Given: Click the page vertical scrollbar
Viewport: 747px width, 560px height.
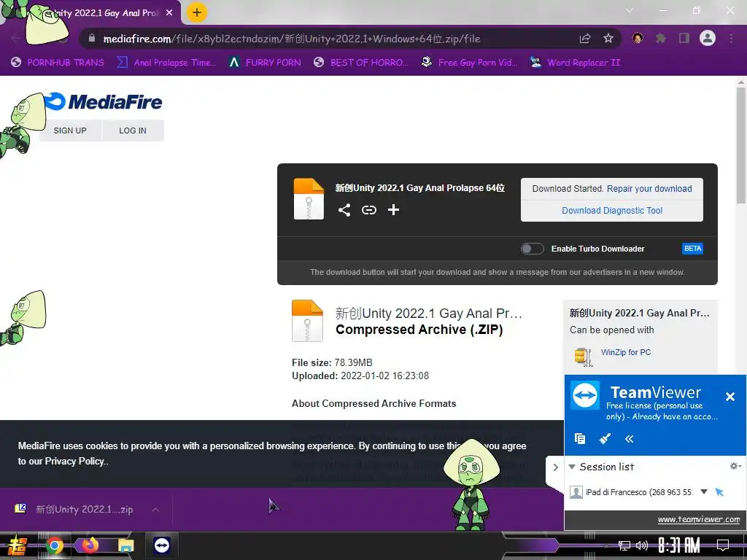Looking at the screenshot, I should point(741,145).
